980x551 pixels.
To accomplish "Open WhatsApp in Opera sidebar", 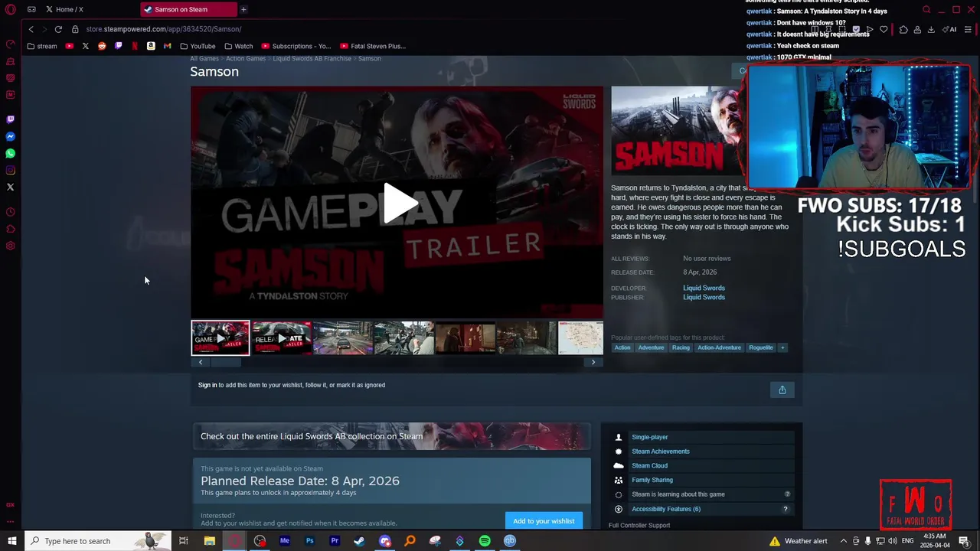I will 11,153.
